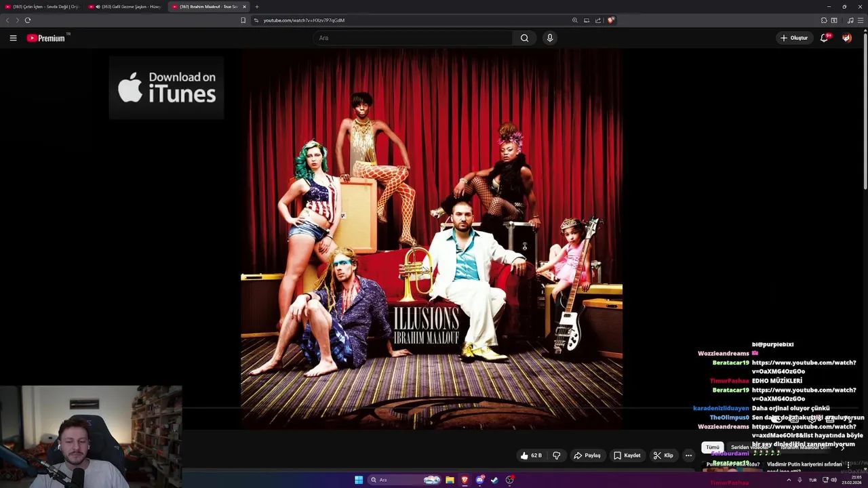
Task: Open the YouTube hamburger guide menu
Action: (13, 38)
